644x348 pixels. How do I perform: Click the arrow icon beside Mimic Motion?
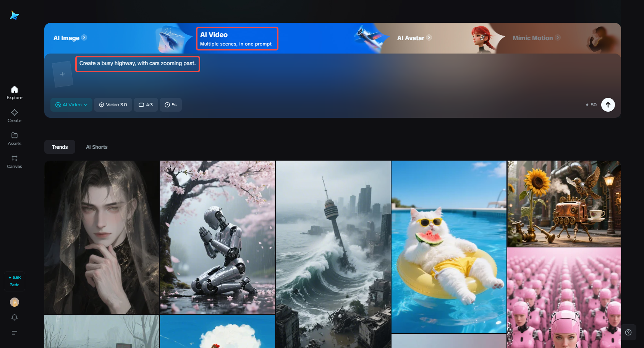558,37
